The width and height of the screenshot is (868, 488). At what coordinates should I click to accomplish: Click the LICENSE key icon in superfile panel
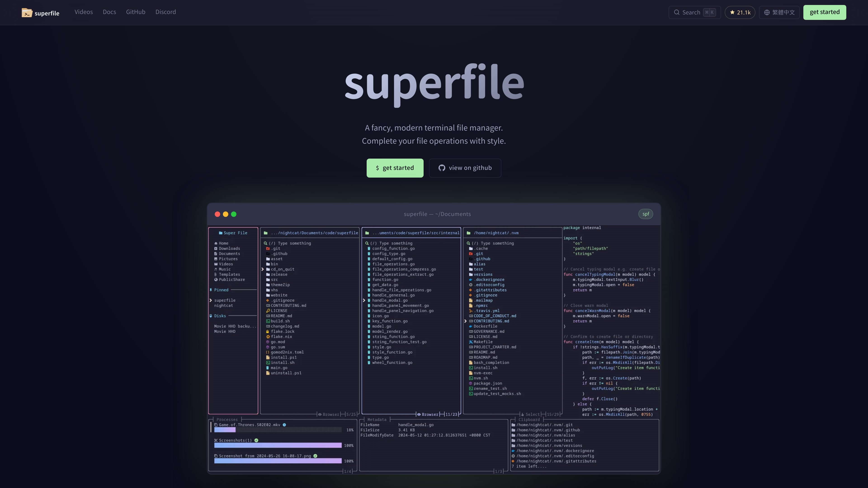coord(268,311)
